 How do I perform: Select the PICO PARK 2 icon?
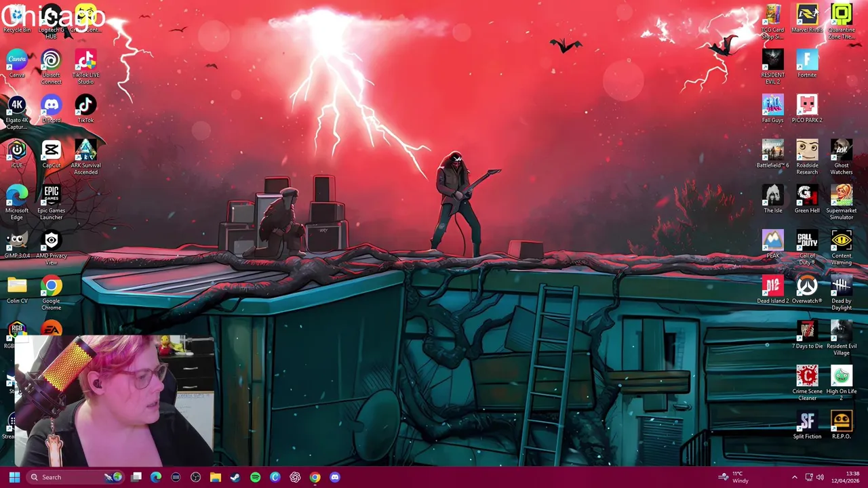(x=807, y=108)
